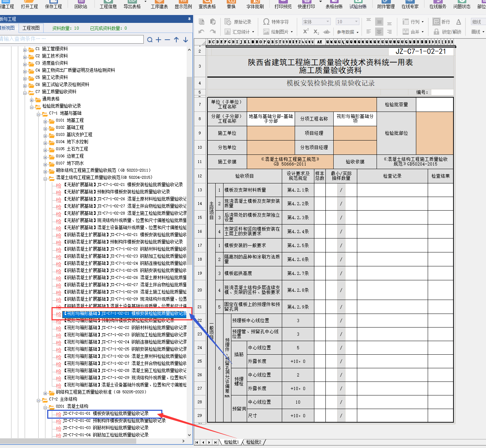This screenshot has height=448, width=486.
Task: Click 查找表格 to search tables
Action: (207, 5)
